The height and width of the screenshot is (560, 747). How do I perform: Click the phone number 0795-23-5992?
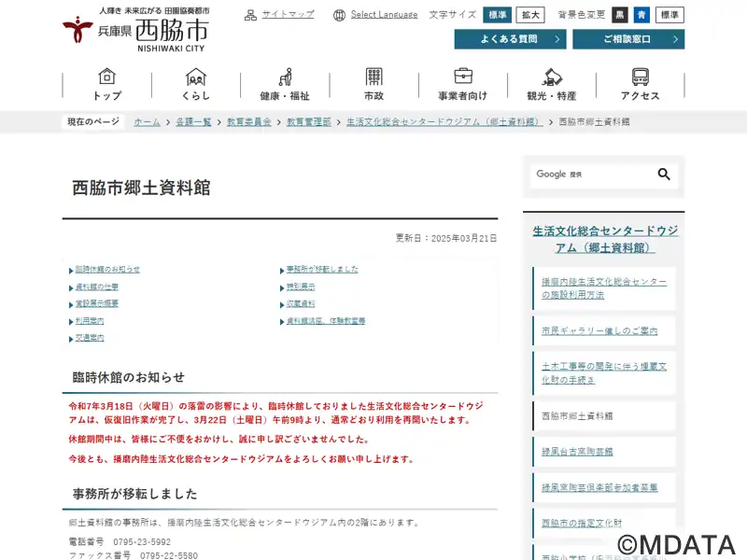coord(142,542)
